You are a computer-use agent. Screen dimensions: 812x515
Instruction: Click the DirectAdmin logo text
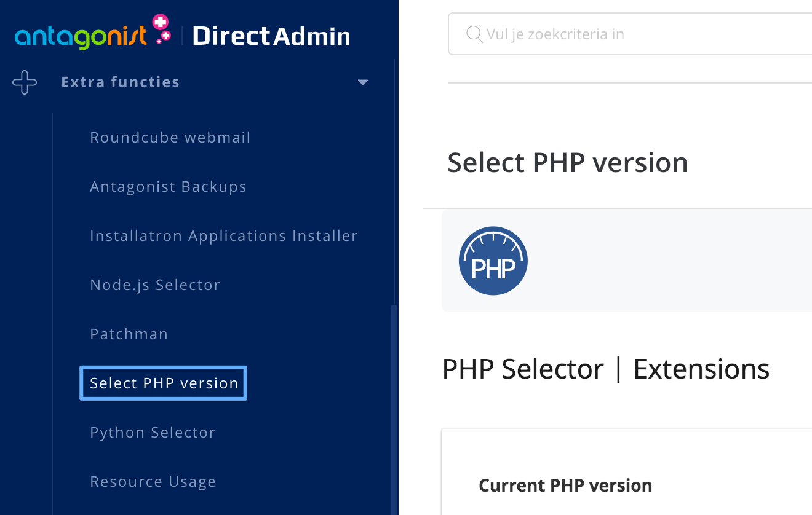point(271,36)
